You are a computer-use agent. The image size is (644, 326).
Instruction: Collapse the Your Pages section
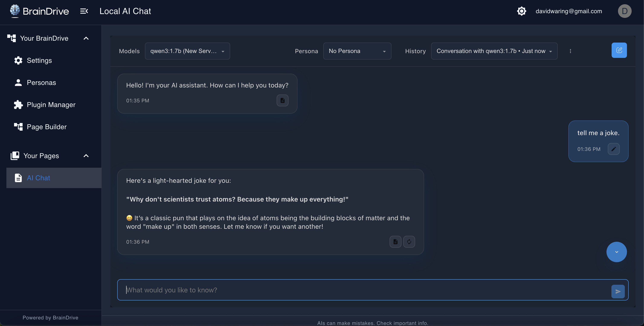tap(86, 156)
